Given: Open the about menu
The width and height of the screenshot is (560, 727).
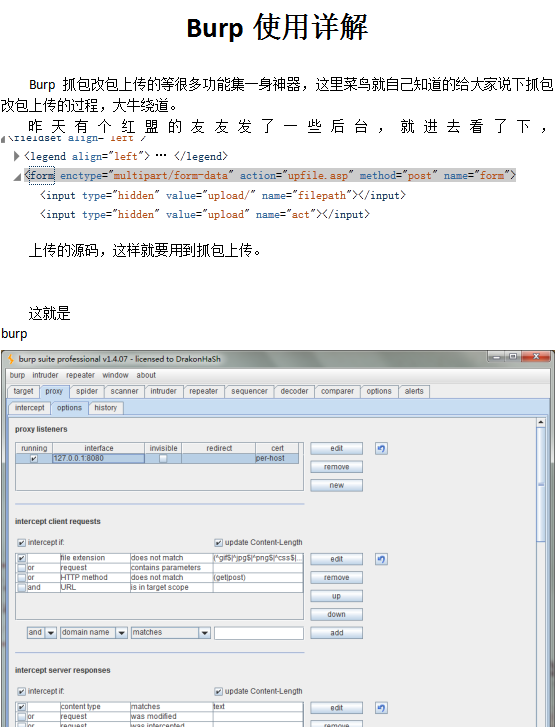Looking at the screenshot, I should click(x=146, y=375).
